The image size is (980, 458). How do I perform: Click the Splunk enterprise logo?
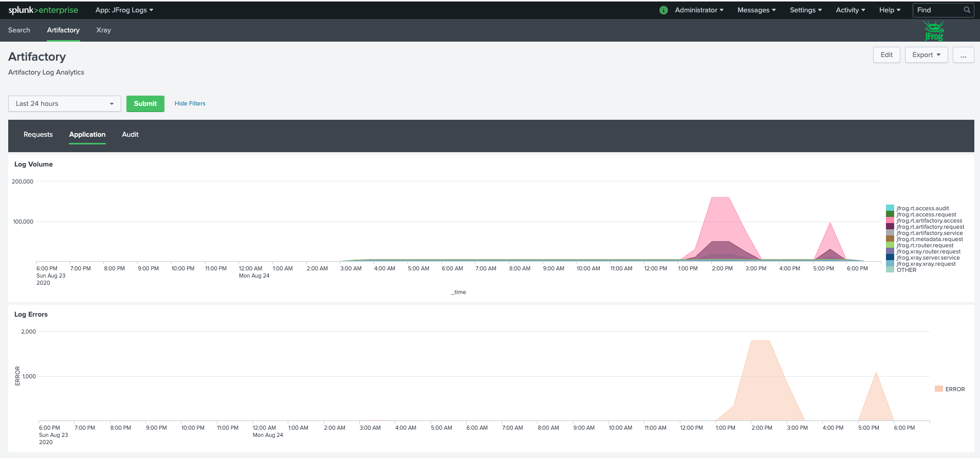tap(43, 10)
